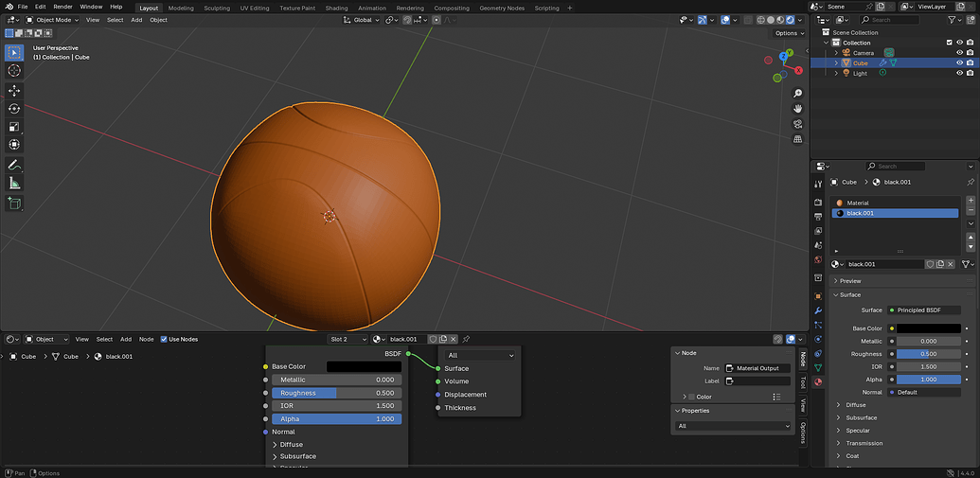Add a new material slot
Image resolution: width=980 pixels, height=478 pixels.
[x=971, y=201]
